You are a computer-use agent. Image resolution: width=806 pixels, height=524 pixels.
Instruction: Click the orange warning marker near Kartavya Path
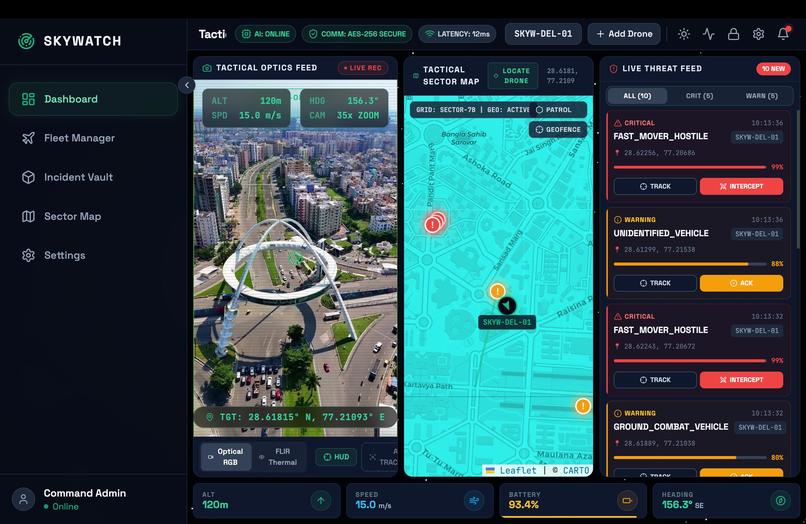pos(582,406)
